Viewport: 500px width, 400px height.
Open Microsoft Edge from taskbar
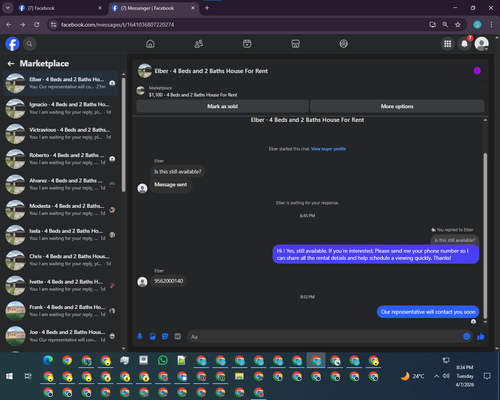(x=48, y=360)
